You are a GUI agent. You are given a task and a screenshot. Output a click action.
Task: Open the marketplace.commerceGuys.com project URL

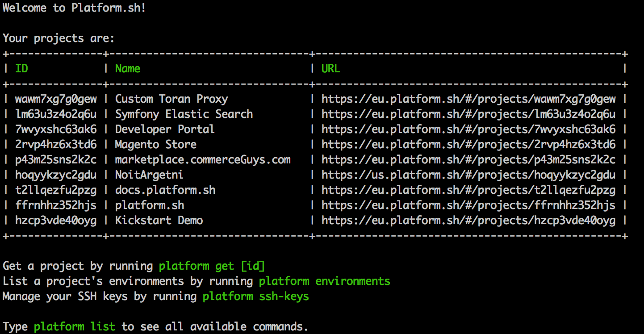point(468,160)
